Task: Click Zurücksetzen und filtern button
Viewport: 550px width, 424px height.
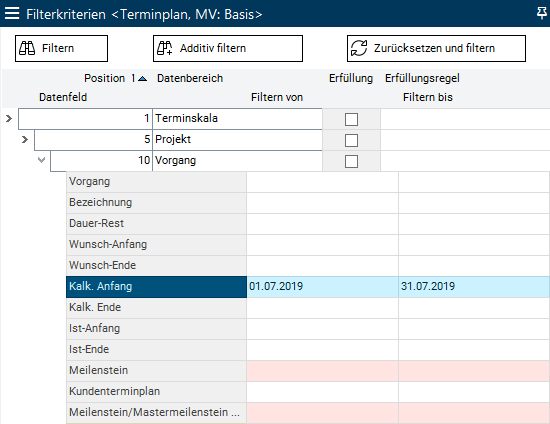Action: click(436, 48)
